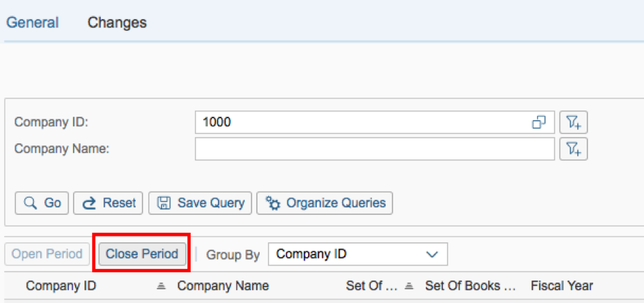Click the Organize Queries button label
The image size is (644, 303).
(x=336, y=203)
